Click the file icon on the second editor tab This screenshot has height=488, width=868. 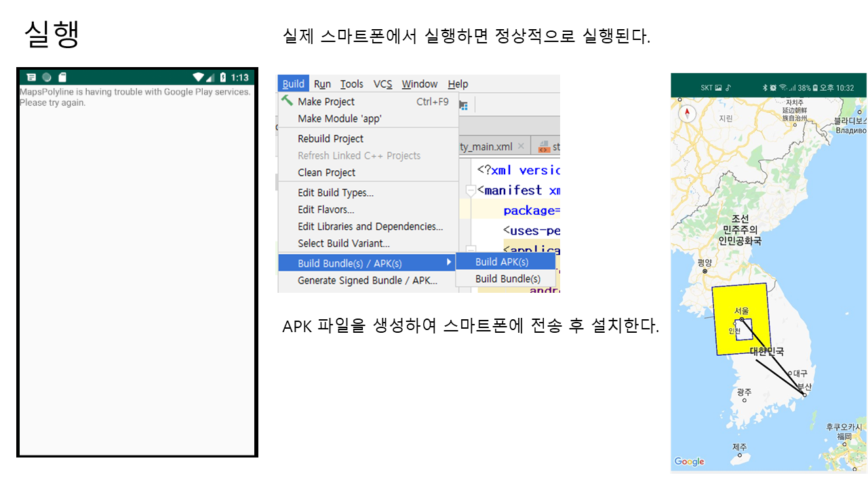pos(543,146)
